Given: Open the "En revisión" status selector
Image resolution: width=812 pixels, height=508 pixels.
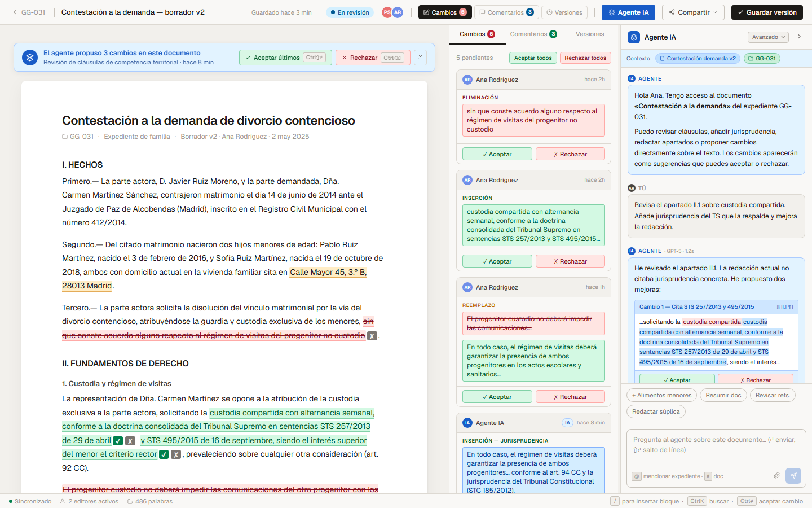Looking at the screenshot, I should pyautogui.click(x=350, y=12).
